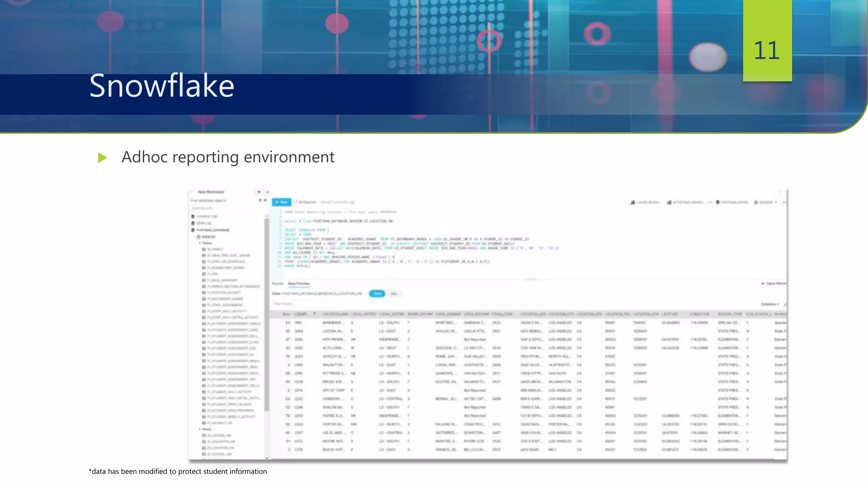Tick the All Queries checkbox

[296, 202]
